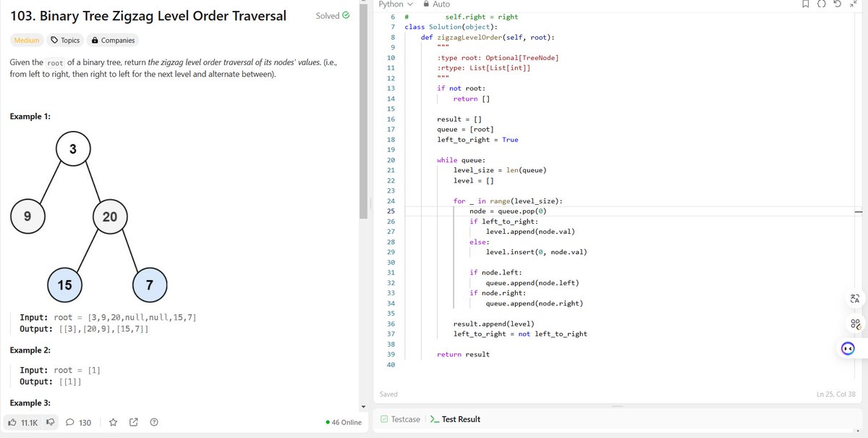
Task: Click the 'while queue:' code line
Action: pos(461,160)
